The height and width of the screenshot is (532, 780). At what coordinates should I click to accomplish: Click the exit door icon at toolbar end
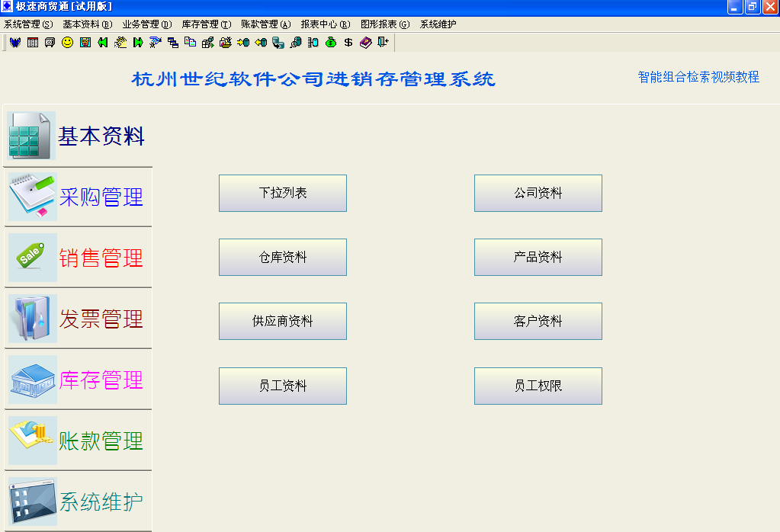click(x=384, y=43)
